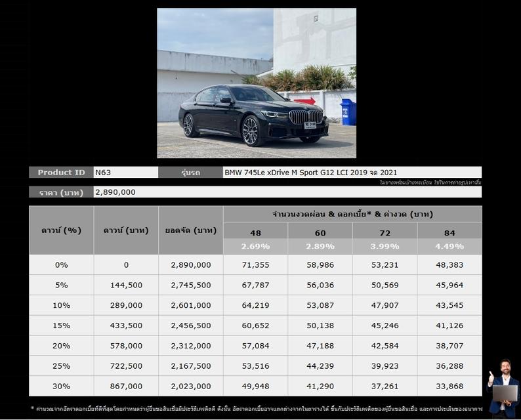Viewport: 521px width, 420px height.
Task: Select the 2.69% interest rate
Action: point(255,246)
